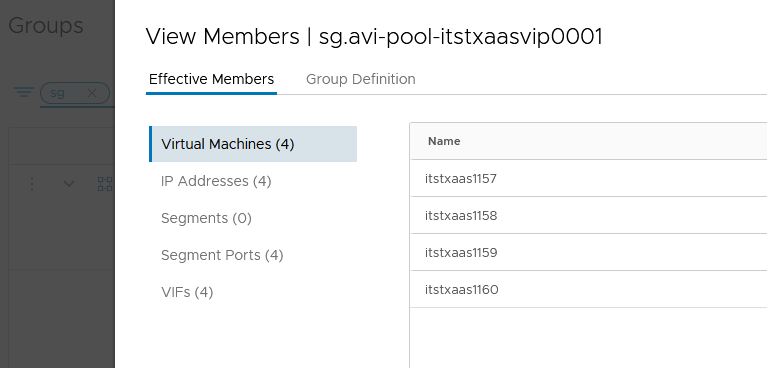The height and width of the screenshot is (368, 767).
Task: Click the sg filter text
Action: pos(58,92)
